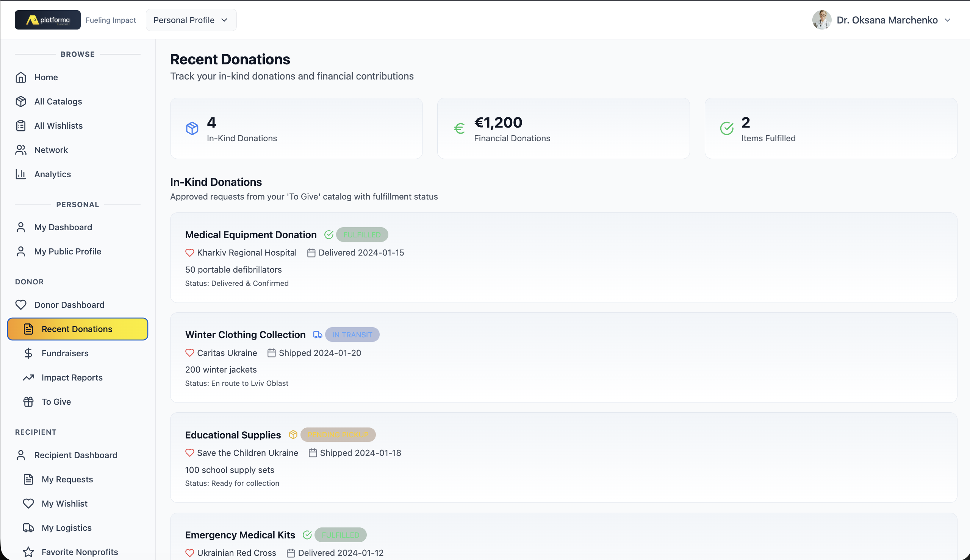Go to Home via house icon
Image resolution: width=970 pixels, height=560 pixels.
tap(21, 77)
